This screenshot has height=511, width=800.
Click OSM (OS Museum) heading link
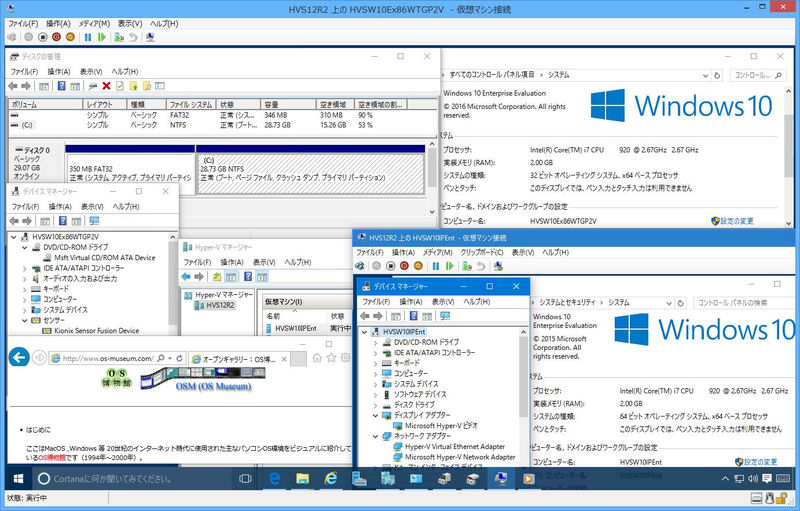213,386
